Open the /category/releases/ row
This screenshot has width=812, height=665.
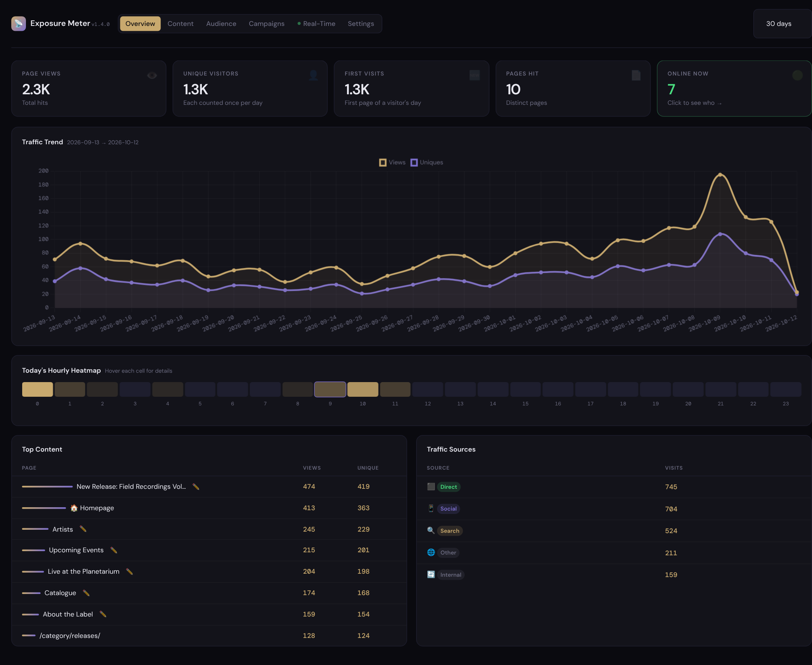click(x=209, y=635)
